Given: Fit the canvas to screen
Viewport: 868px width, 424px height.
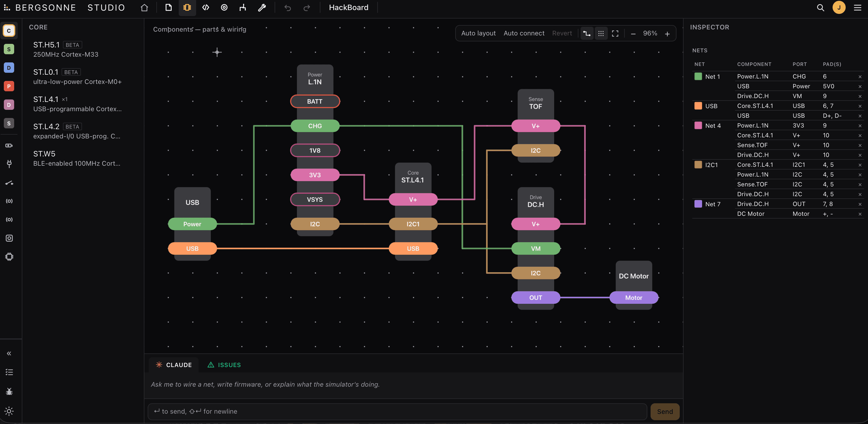Looking at the screenshot, I should (x=615, y=33).
